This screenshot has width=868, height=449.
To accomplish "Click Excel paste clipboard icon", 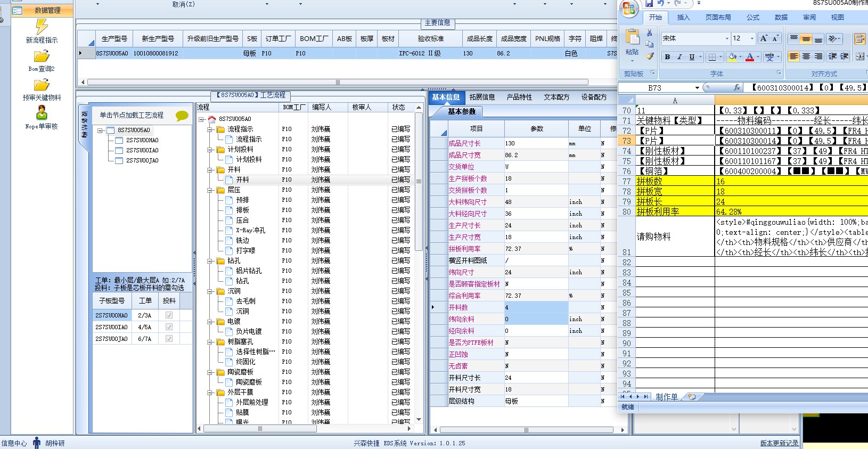I will click(x=632, y=37).
